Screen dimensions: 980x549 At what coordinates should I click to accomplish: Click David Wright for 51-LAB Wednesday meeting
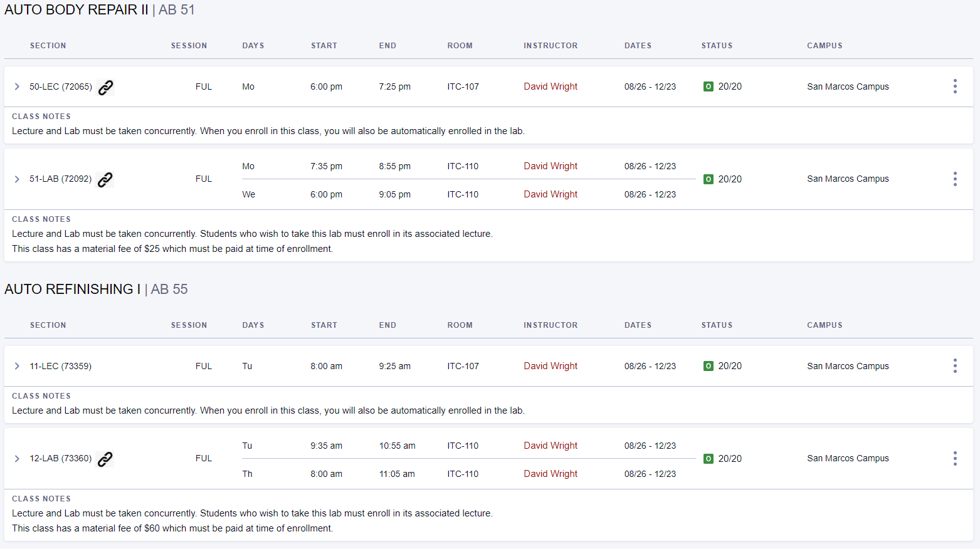pos(550,194)
